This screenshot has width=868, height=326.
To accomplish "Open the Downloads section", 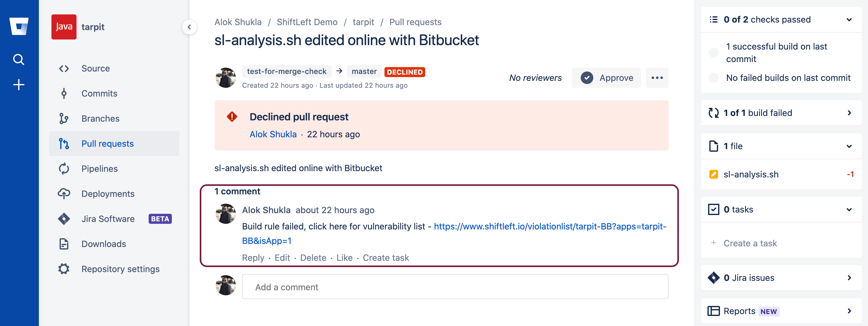I will 104,244.
